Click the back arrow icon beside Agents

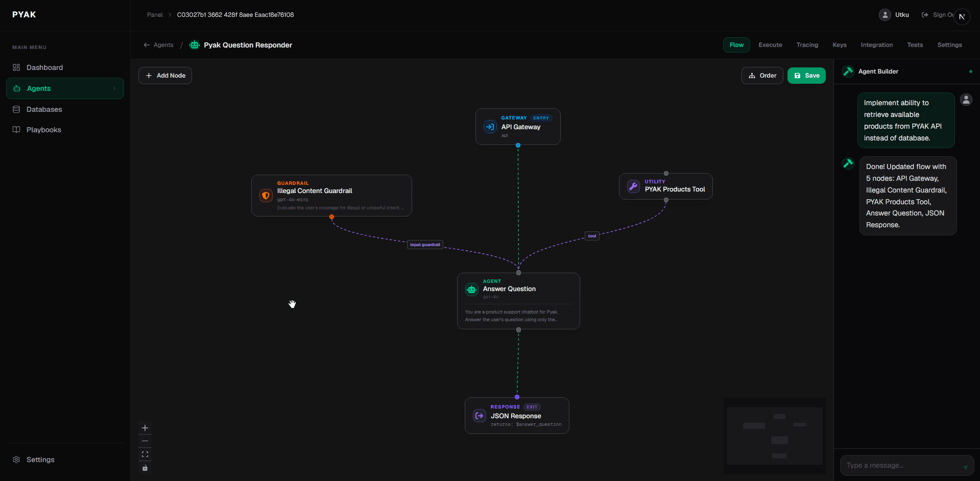point(147,45)
